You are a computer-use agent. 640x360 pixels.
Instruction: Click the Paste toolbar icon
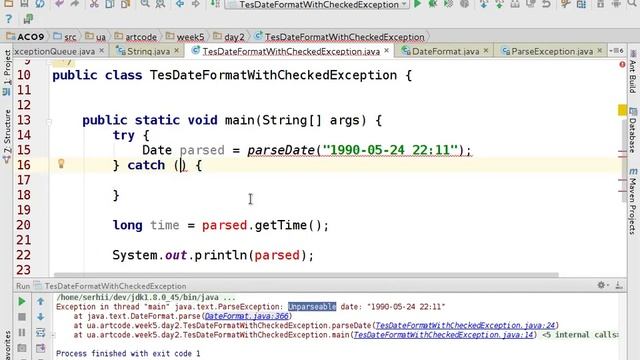(x=125, y=4)
